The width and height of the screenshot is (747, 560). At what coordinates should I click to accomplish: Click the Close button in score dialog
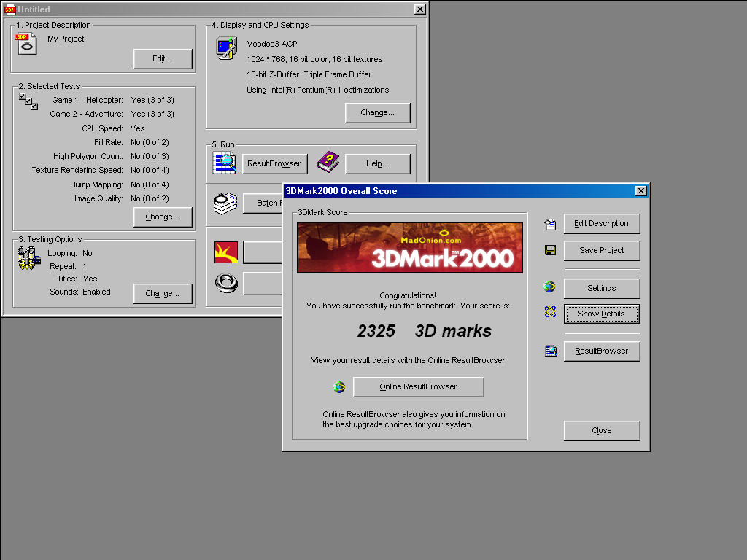coord(602,430)
